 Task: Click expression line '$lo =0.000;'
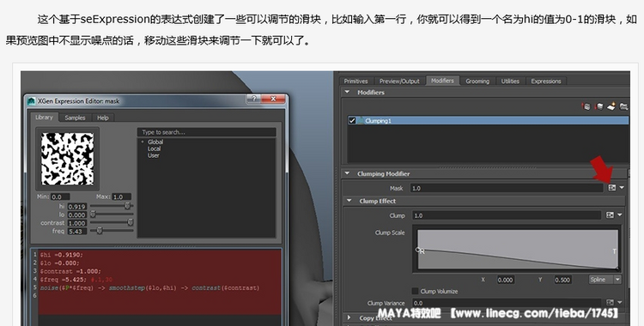point(59,263)
